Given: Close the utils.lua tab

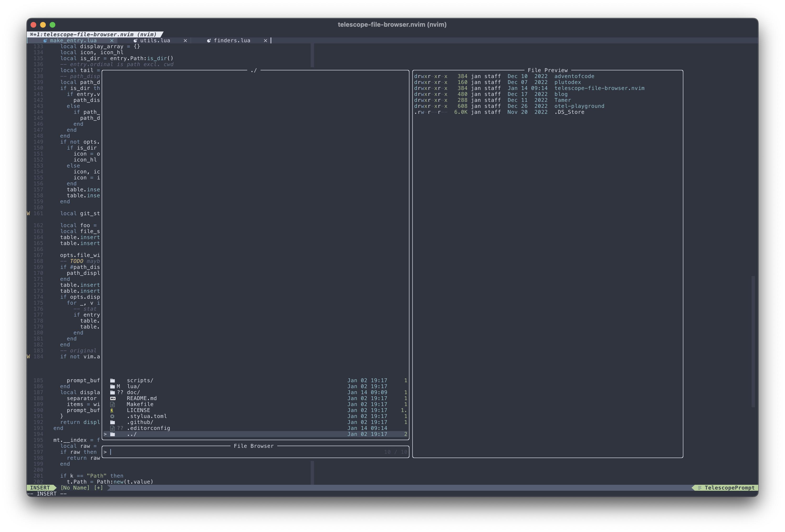Looking at the screenshot, I should [185, 41].
